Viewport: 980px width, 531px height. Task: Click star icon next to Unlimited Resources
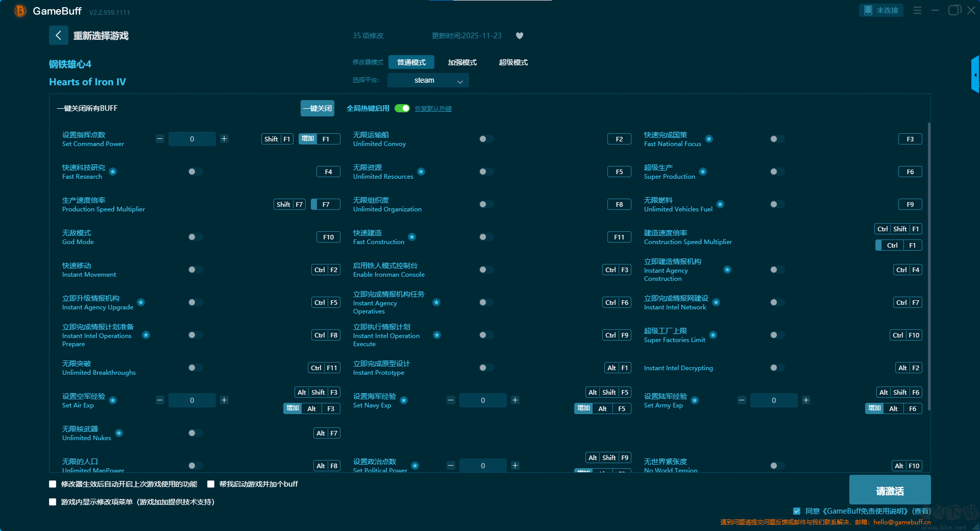pyautogui.click(x=421, y=172)
